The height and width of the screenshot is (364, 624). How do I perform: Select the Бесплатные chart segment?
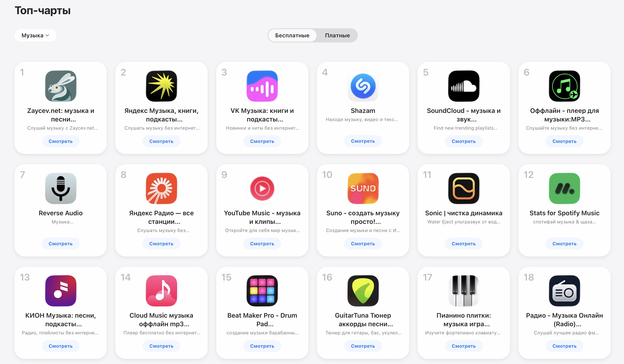(x=292, y=35)
